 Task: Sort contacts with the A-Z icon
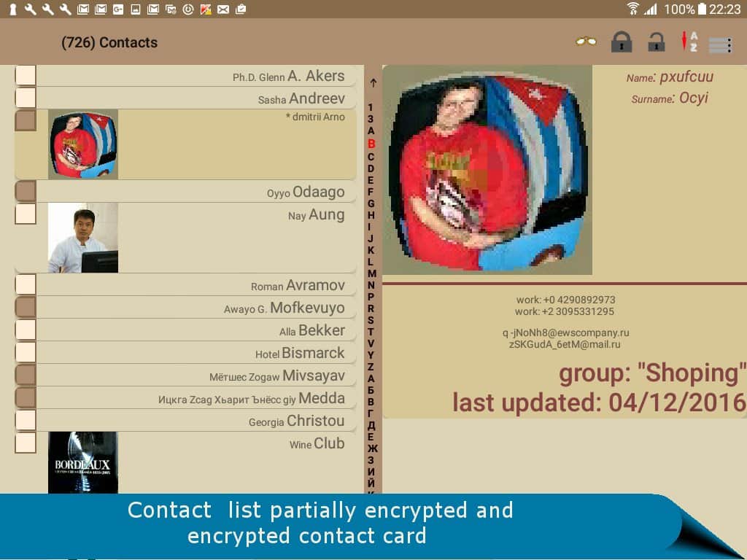tap(689, 42)
